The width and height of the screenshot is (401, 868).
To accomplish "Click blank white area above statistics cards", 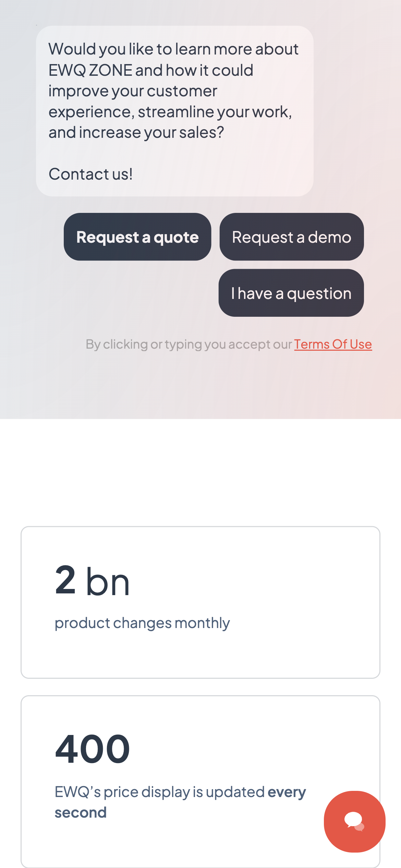I will [x=200, y=472].
